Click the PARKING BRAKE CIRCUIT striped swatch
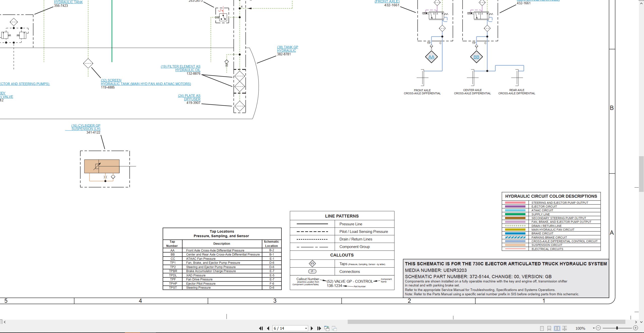The image size is (644, 333). point(515,237)
